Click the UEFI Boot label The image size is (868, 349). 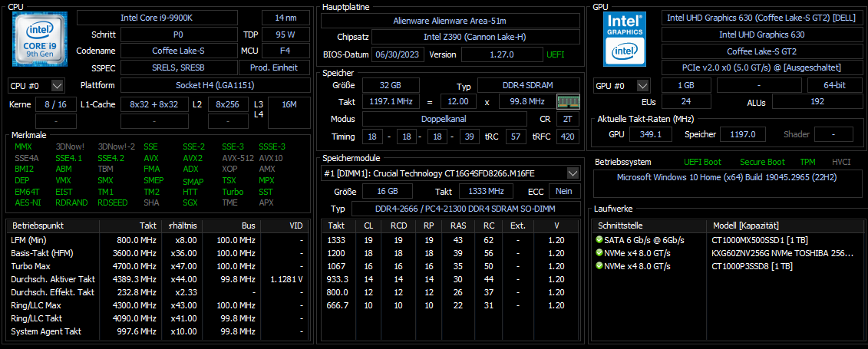(702, 162)
